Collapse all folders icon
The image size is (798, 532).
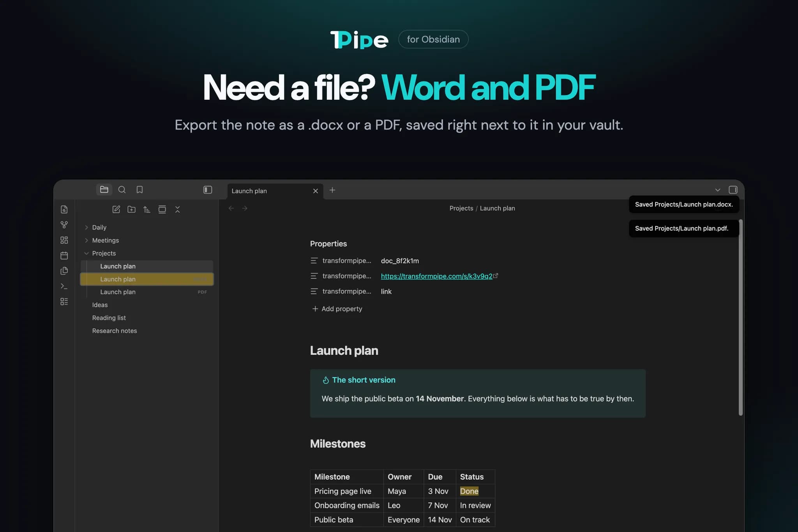178,210
